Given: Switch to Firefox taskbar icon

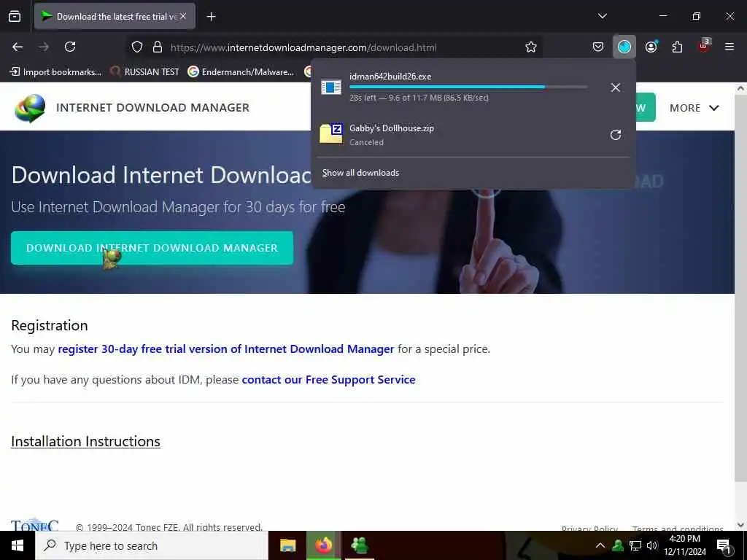Looking at the screenshot, I should pos(323,545).
